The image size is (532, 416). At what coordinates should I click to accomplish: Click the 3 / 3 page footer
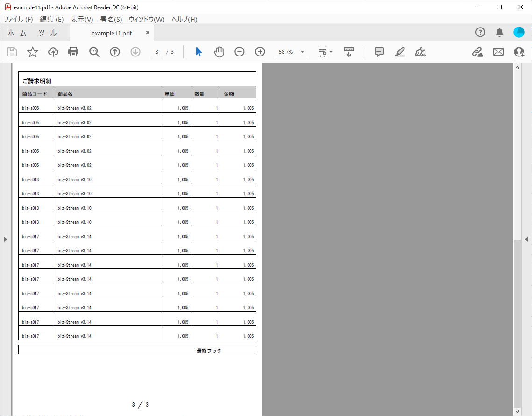[140, 404]
